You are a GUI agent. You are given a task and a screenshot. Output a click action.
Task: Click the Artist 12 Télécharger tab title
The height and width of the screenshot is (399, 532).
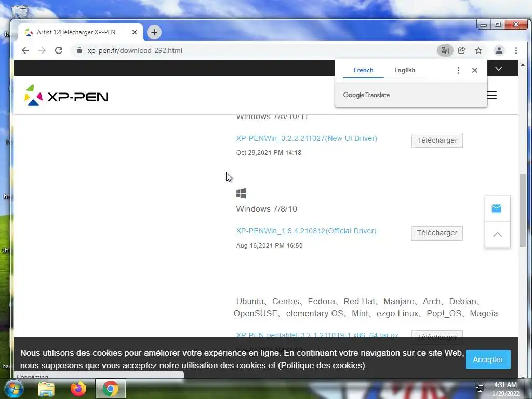pyautogui.click(x=76, y=32)
